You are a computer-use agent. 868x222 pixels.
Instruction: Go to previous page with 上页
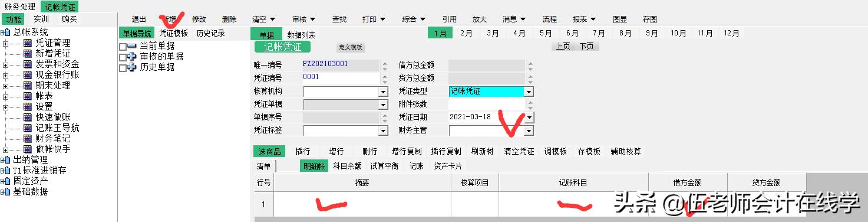click(563, 46)
